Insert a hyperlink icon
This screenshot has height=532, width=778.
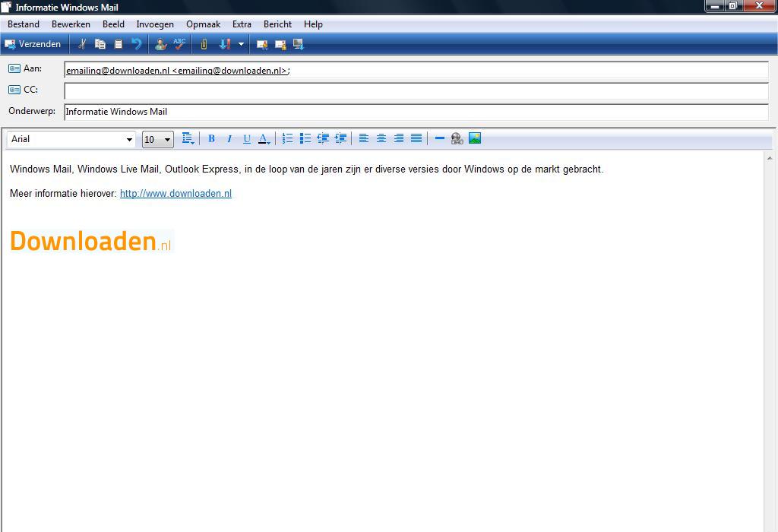point(457,138)
